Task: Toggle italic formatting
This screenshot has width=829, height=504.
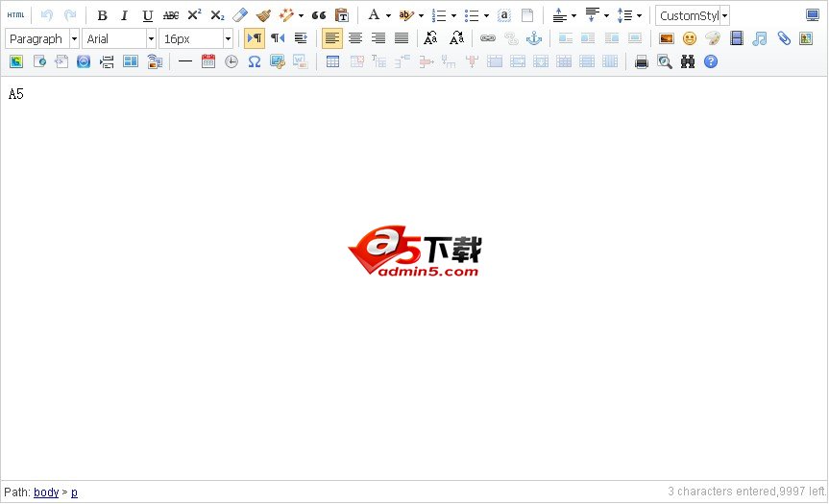Action: point(124,15)
